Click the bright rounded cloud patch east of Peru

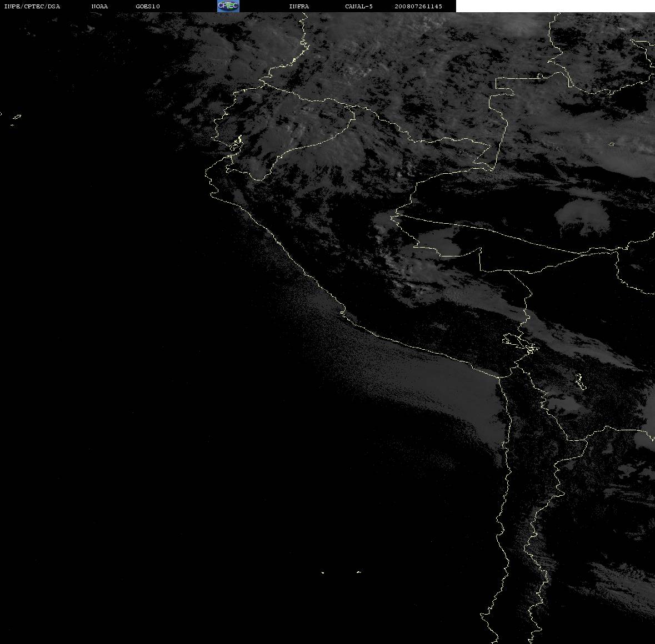(x=581, y=213)
